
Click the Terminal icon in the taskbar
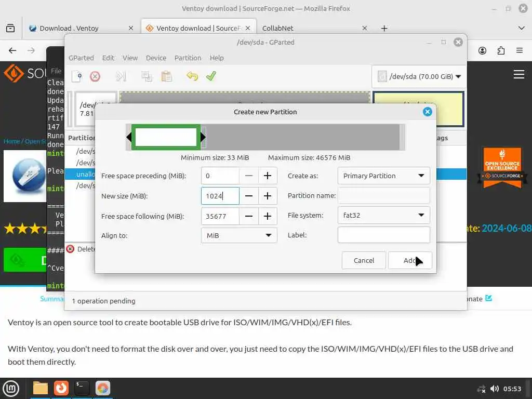click(x=82, y=388)
